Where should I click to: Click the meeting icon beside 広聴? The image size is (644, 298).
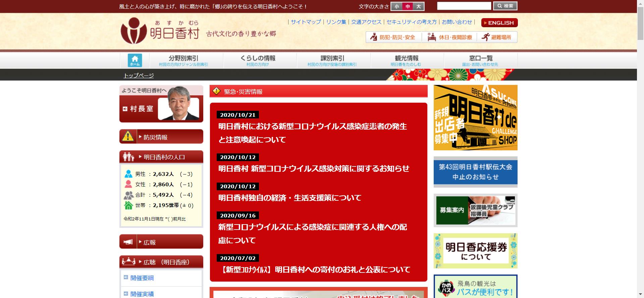pos(128,262)
